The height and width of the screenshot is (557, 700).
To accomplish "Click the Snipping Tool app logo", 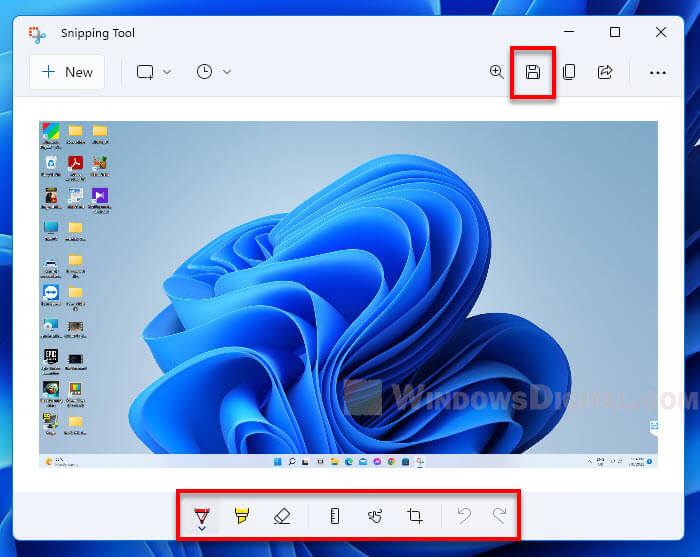I will [x=37, y=34].
